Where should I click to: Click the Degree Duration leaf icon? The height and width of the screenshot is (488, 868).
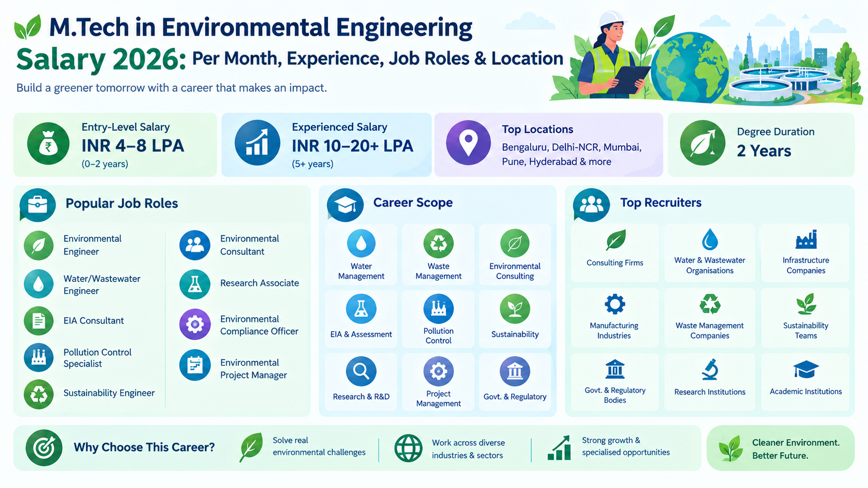pos(702,143)
